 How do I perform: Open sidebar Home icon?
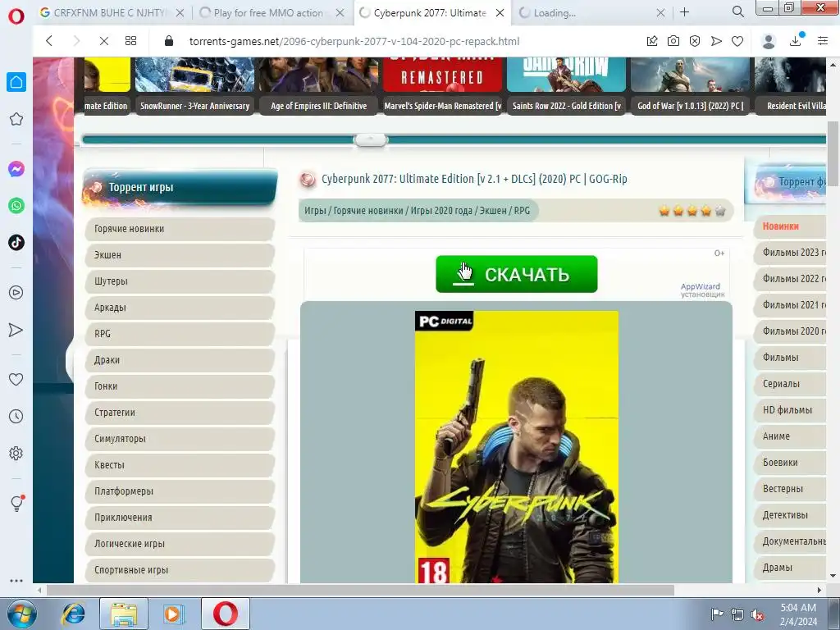[16, 82]
